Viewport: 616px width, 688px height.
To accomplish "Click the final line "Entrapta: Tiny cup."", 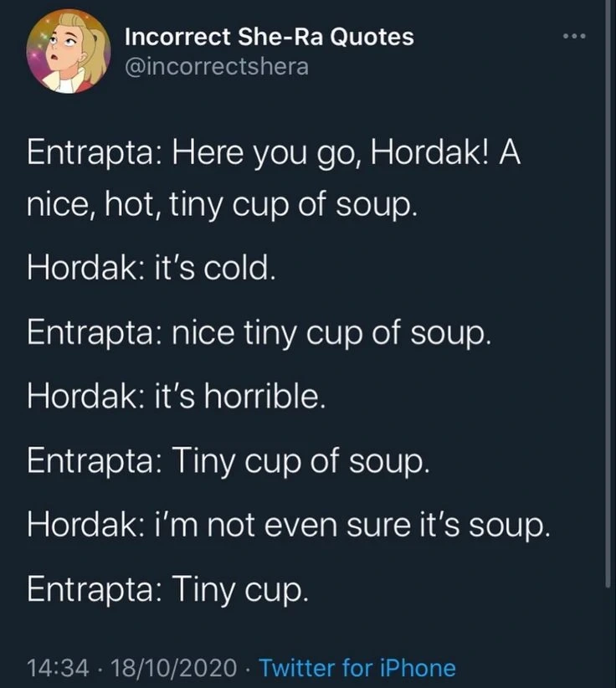I will (167, 589).
